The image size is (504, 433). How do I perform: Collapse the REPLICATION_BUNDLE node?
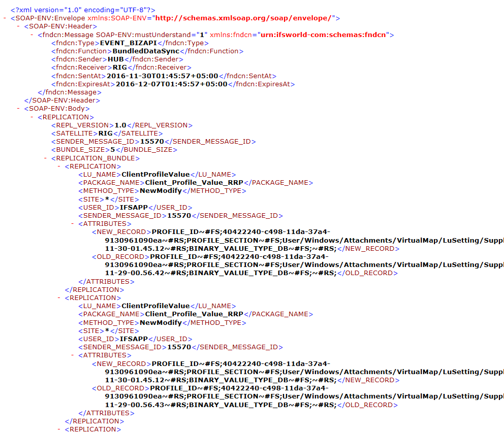click(46, 158)
